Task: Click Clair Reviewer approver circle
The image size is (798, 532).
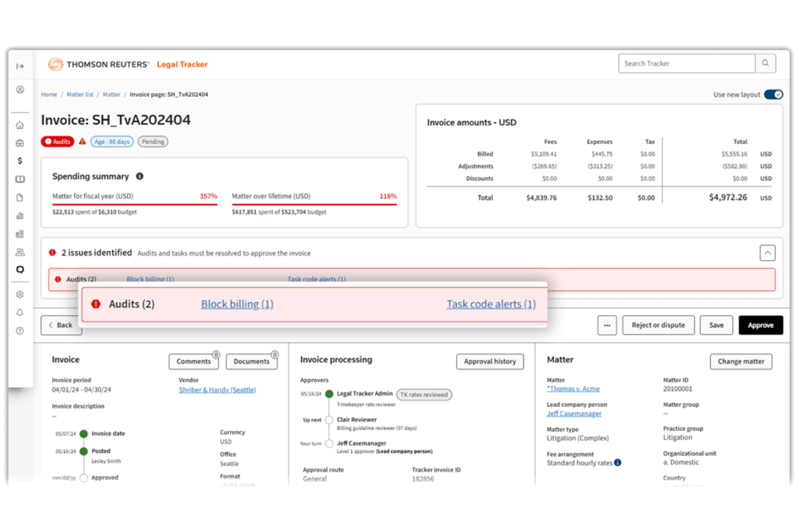Action: click(x=329, y=420)
